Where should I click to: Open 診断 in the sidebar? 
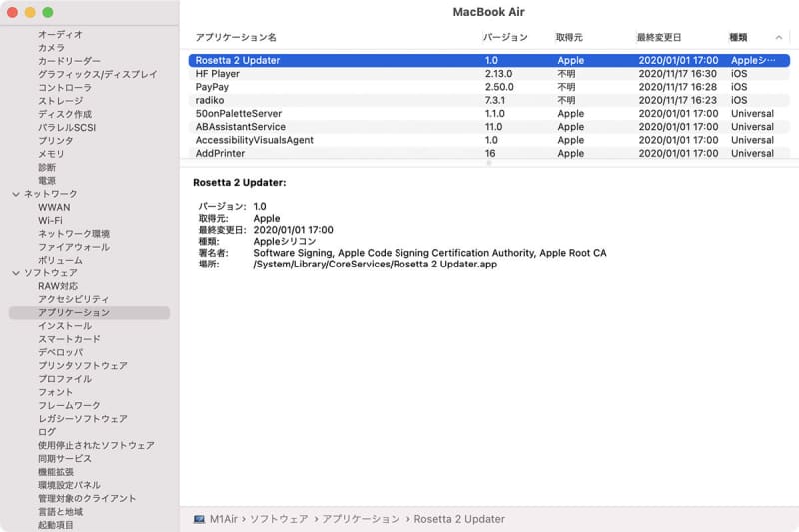[x=47, y=167]
